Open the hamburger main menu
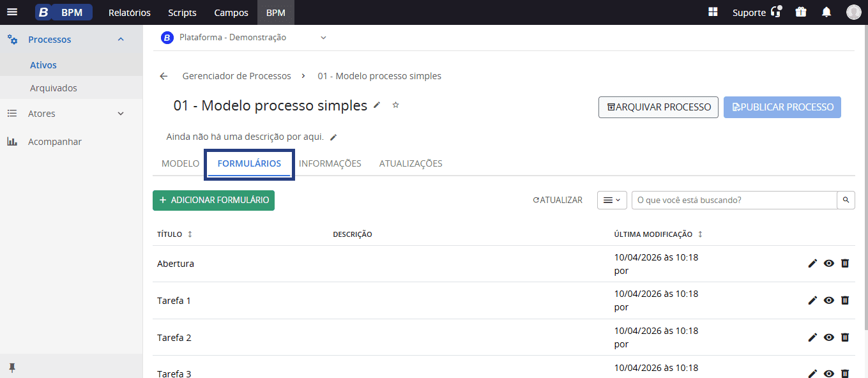The height and width of the screenshot is (378, 868). (x=12, y=12)
